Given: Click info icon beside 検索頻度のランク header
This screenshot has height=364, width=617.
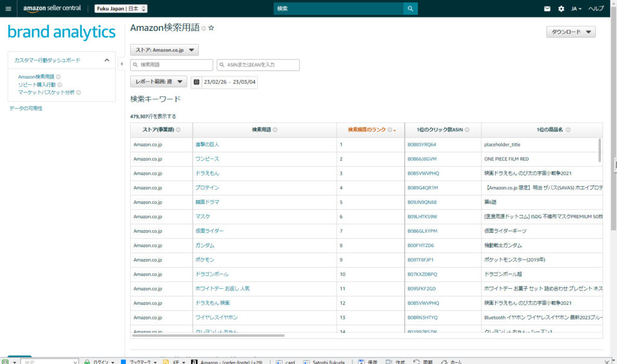Looking at the screenshot, I should click(x=390, y=130).
